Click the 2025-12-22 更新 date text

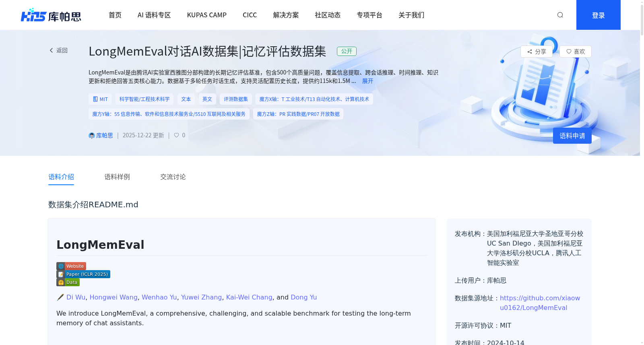tap(143, 136)
